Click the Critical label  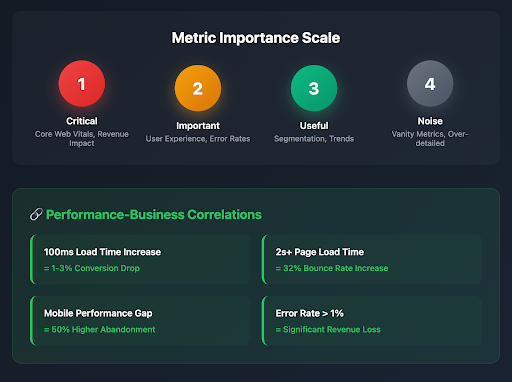(82, 121)
